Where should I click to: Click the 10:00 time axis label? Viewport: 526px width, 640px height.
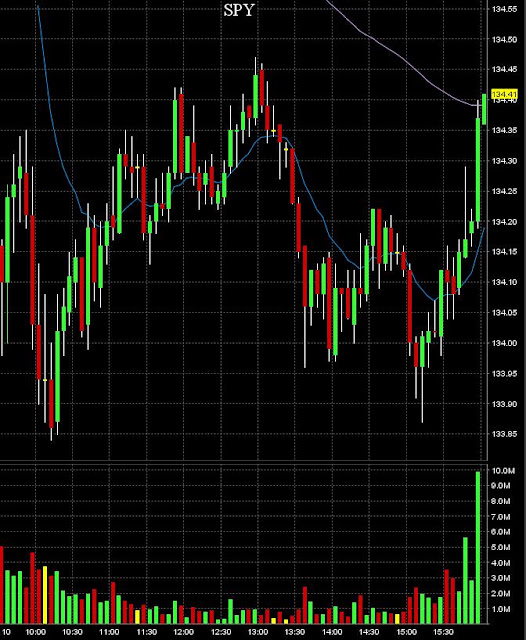click(36, 632)
